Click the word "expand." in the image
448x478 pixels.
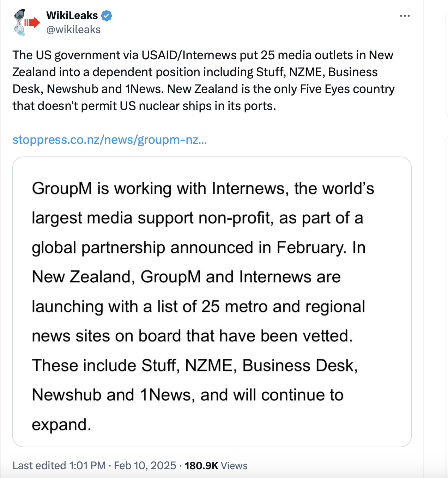(61, 424)
